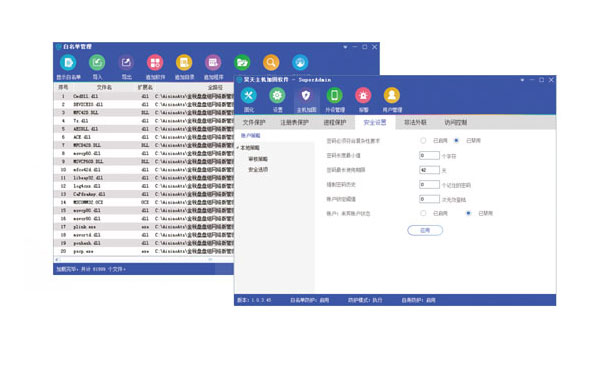
Task: Open the red 报警 alarm icon
Action: [363, 95]
